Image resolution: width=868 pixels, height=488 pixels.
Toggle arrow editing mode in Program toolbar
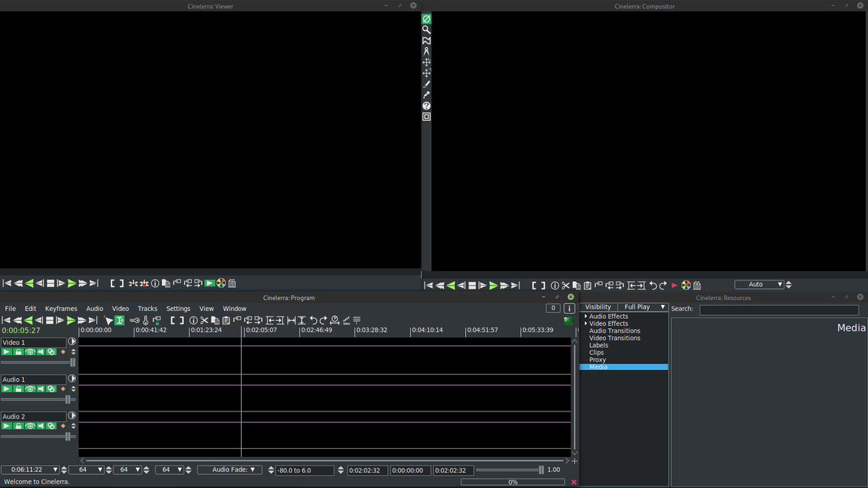109,320
